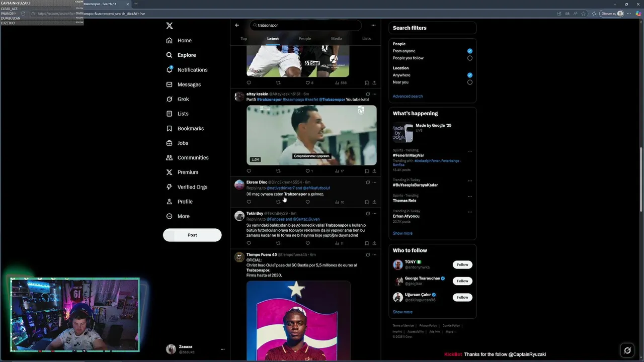Screen dimensions: 644x362
Task: Open more options on altay keskin's post
Action: point(374,94)
